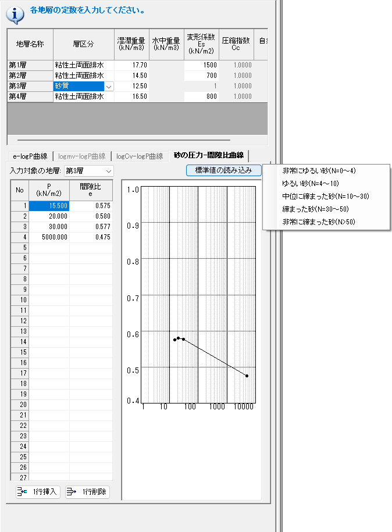Edit 湿潤重量 value 17.70 for 第1層
392x532 pixels.
pyautogui.click(x=131, y=65)
